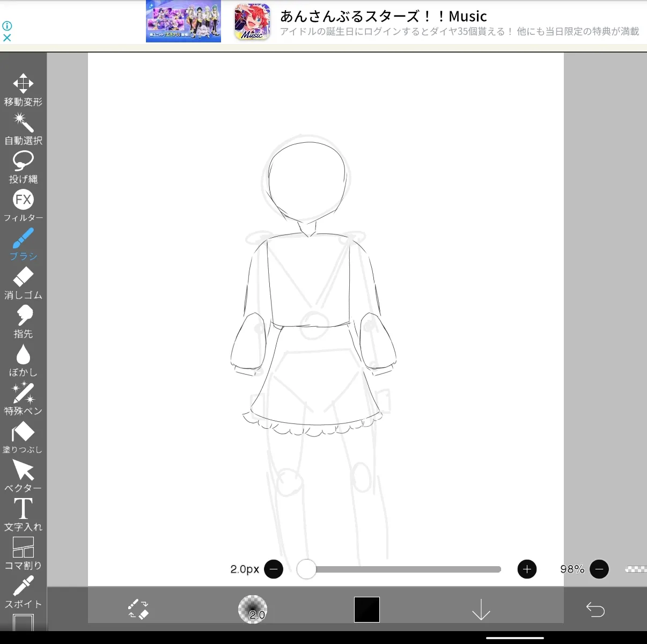Open the Ensemble Stars Music ad title
Viewport: 647px width, 644px height.
[x=384, y=16]
